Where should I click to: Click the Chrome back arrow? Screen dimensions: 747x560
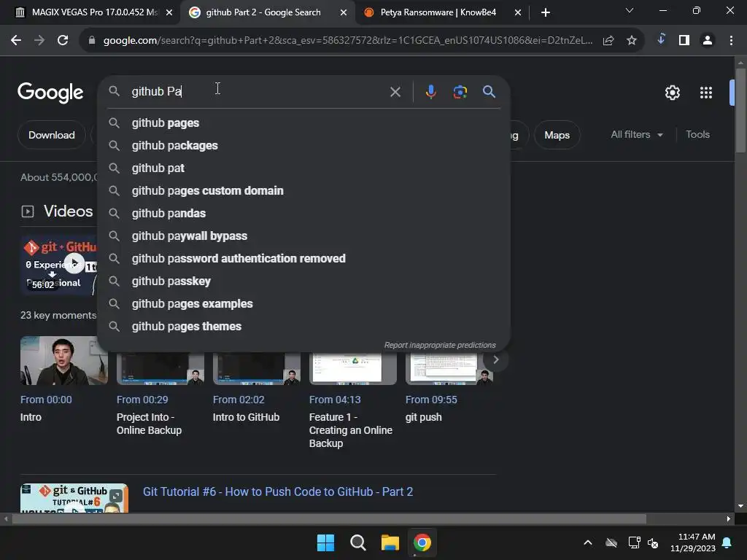pos(16,41)
